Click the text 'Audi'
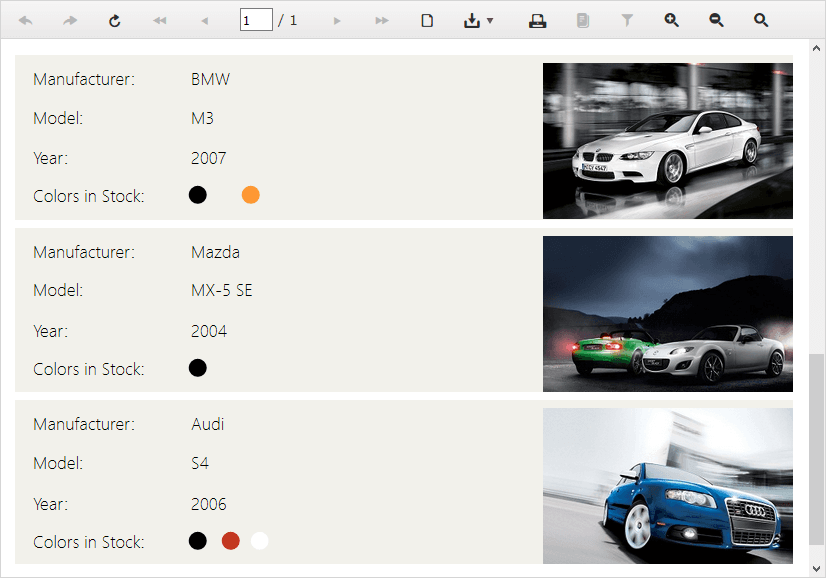This screenshot has height=578, width=826. pos(208,424)
